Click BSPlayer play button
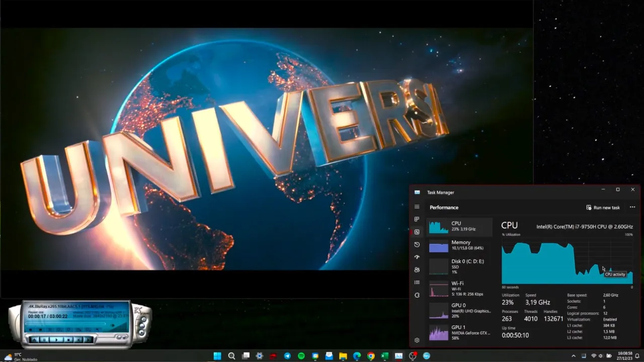The image size is (644, 362). pos(56,340)
